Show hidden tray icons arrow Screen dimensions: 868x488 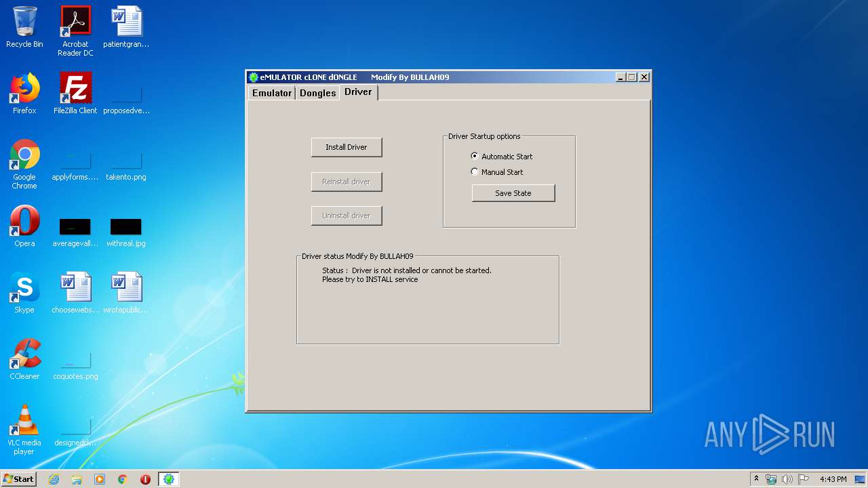(x=756, y=479)
